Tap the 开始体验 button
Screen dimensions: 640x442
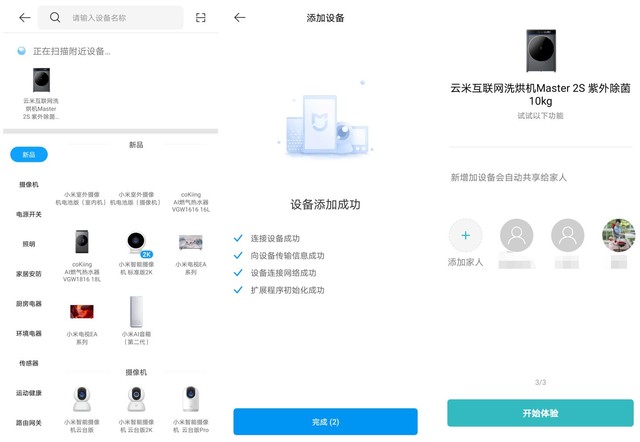point(540,413)
